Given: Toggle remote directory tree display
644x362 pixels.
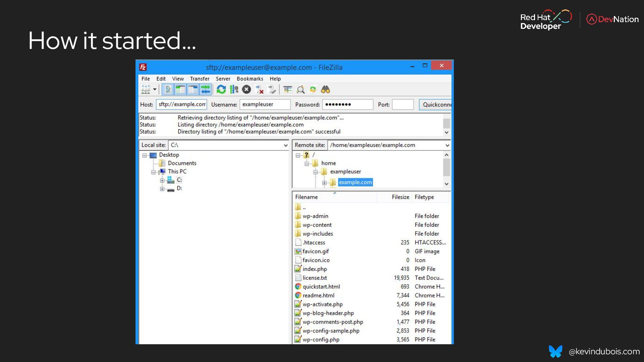Looking at the screenshot, I should (193, 89).
